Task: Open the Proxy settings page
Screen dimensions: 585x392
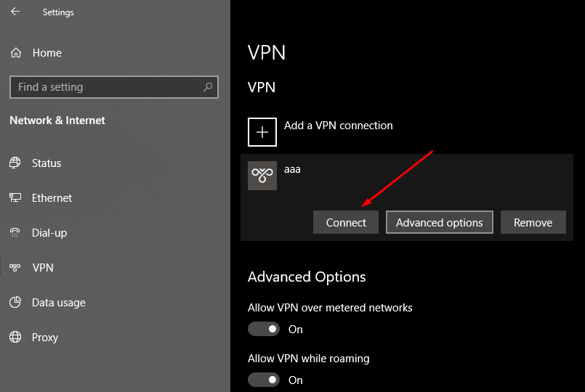Action: 45,338
